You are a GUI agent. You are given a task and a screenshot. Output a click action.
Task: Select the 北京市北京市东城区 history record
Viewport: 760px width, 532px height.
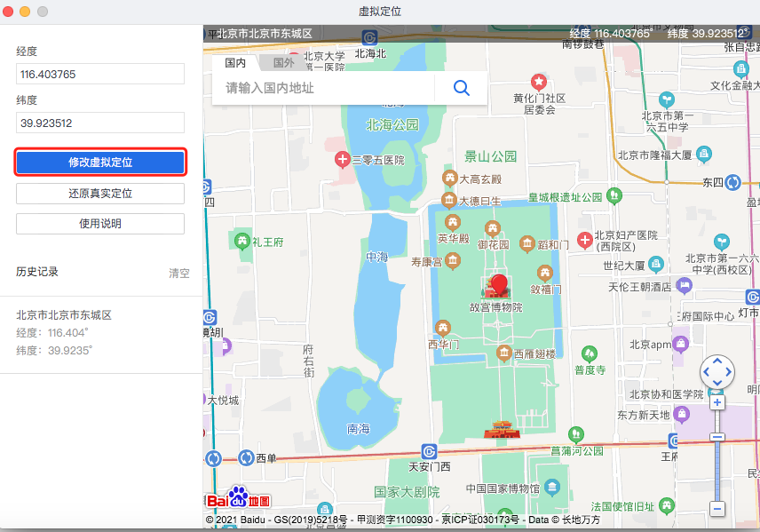pos(101,333)
